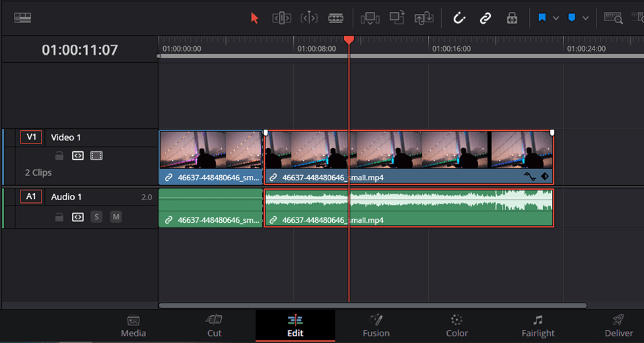This screenshot has width=644, height=343.
Task: Toggle Auto Track Selector on Audio 1
Action: click(78, 217)
